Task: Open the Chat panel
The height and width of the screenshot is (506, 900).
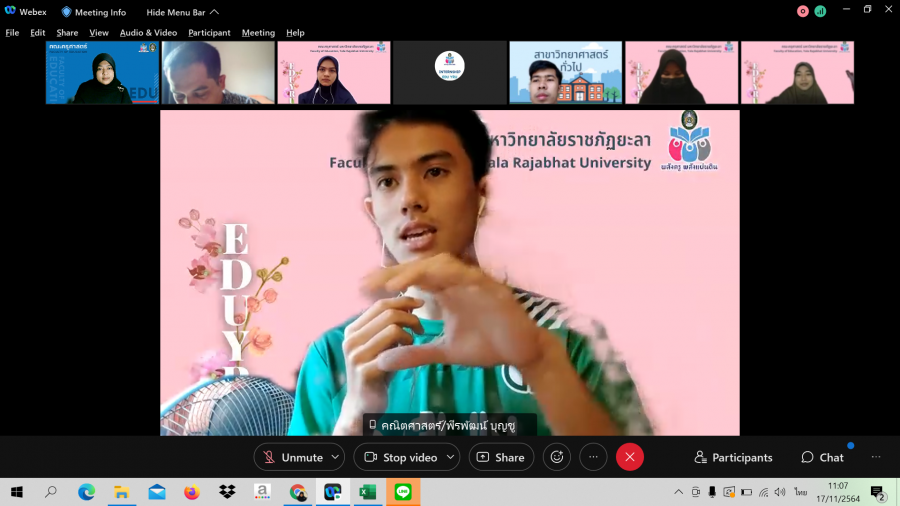Action: (822, 457)
